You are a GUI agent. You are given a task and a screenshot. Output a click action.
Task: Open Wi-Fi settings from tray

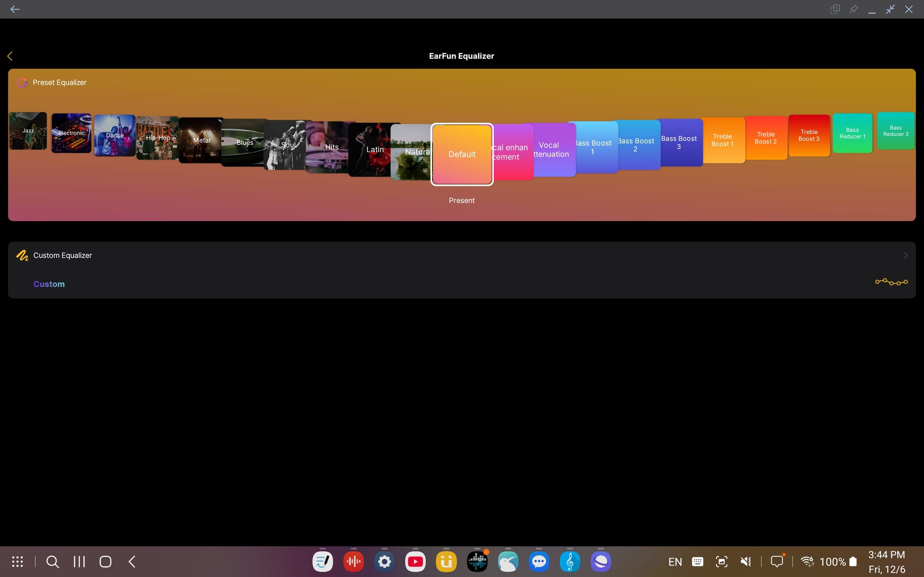[807, 561]
